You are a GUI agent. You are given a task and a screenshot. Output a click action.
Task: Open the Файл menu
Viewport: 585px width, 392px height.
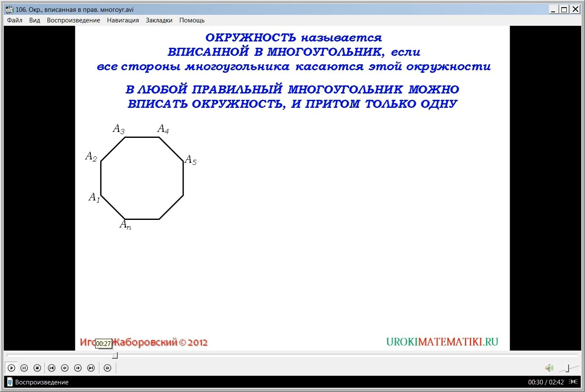[15, 20]
